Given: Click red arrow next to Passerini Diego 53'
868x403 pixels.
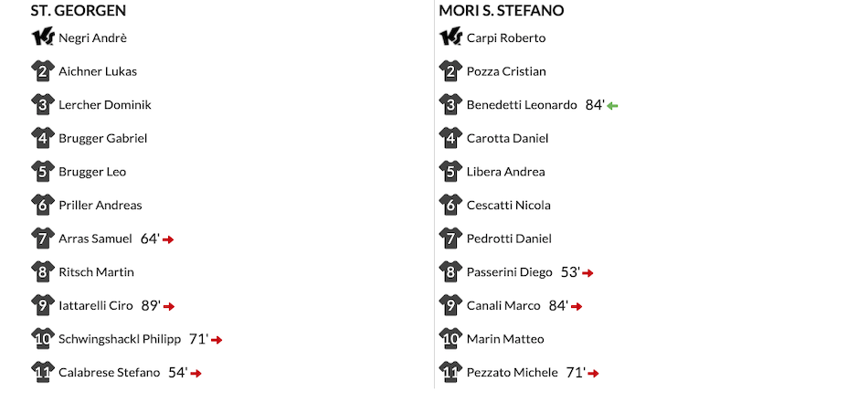Looking at the screenshot, I should 587,273.
